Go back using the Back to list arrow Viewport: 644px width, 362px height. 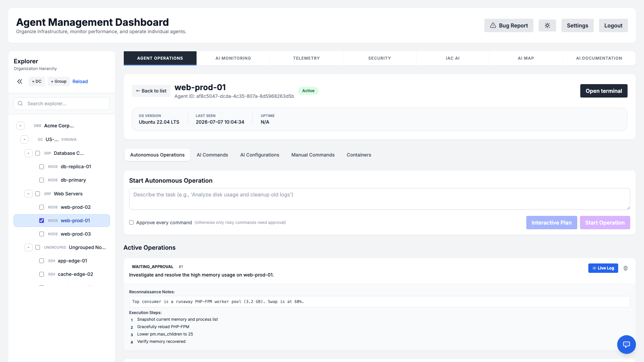point(151,91)
